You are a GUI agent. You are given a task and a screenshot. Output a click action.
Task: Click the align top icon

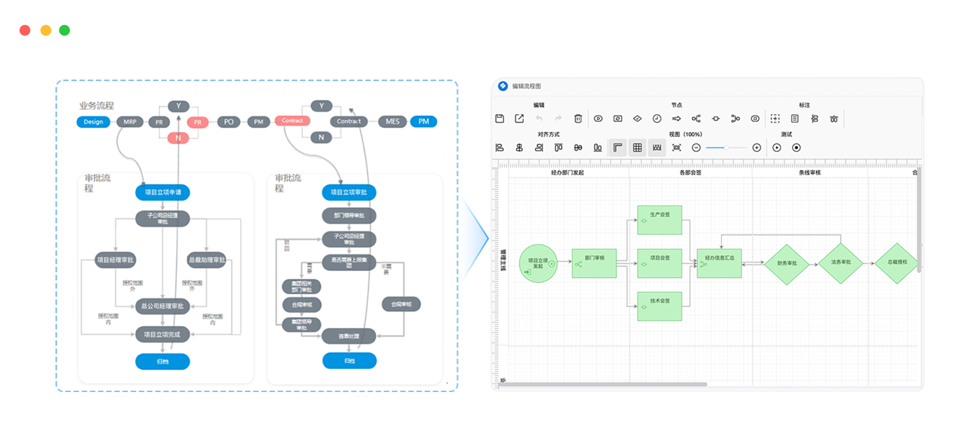559,148
